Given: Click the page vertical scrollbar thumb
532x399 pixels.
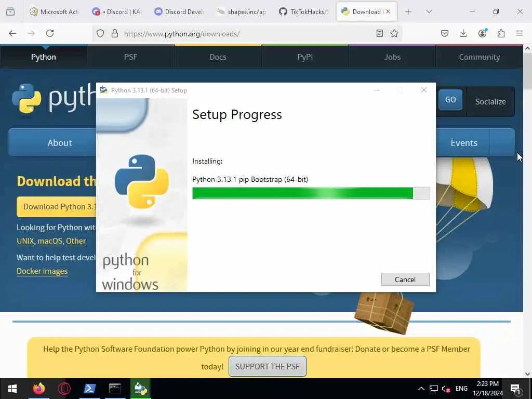Looking at the screenshot, I should pyautogui.click(x=528, y=71).
